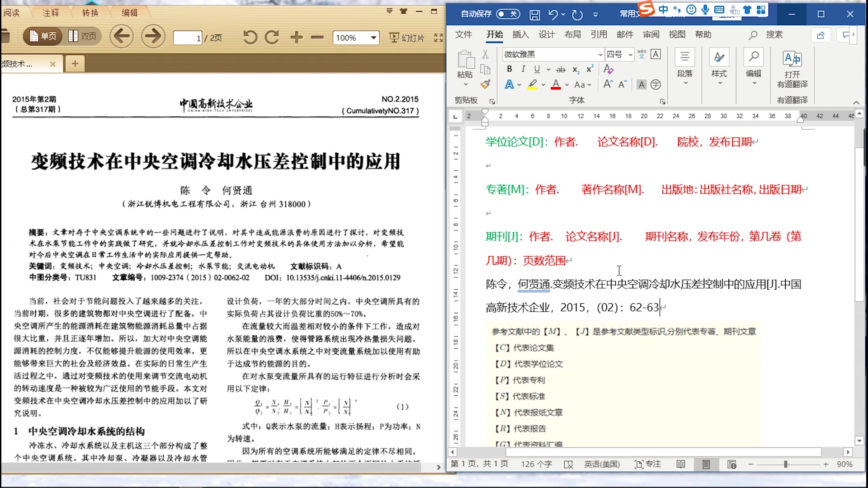The image size is (868, 488).
Task: Open the 100% zoom dropdown in PDF reader
Action: pyautogui.click(x=374, y=38)
